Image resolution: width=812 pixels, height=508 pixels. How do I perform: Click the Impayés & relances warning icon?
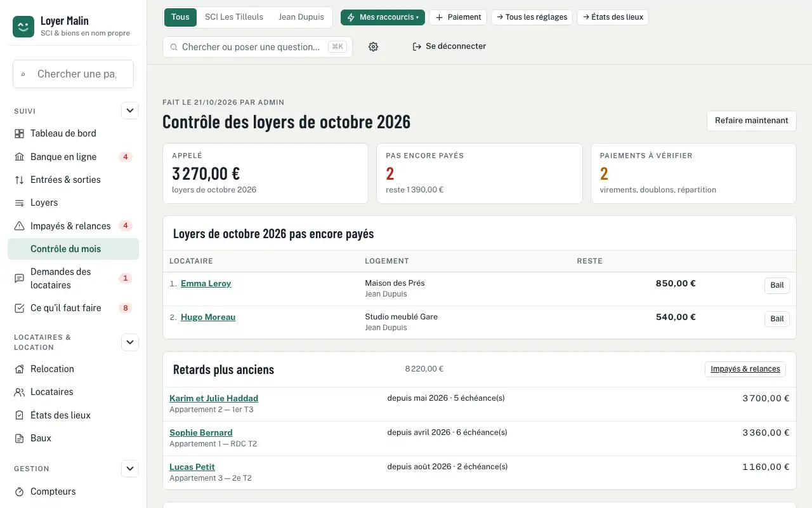(x=20, y=226)
